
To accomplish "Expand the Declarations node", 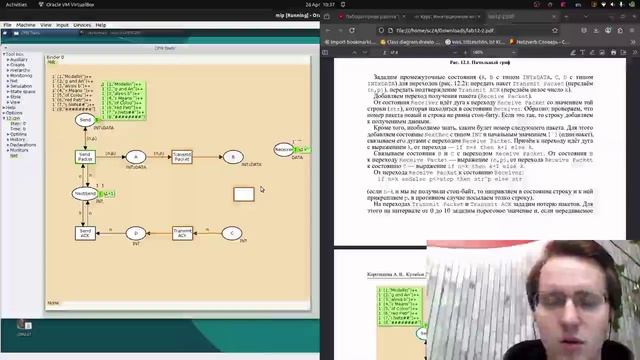I will click(8, 145).
